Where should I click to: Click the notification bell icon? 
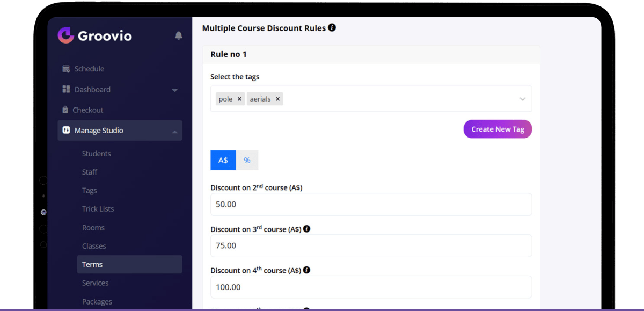[x=179, y=36]
